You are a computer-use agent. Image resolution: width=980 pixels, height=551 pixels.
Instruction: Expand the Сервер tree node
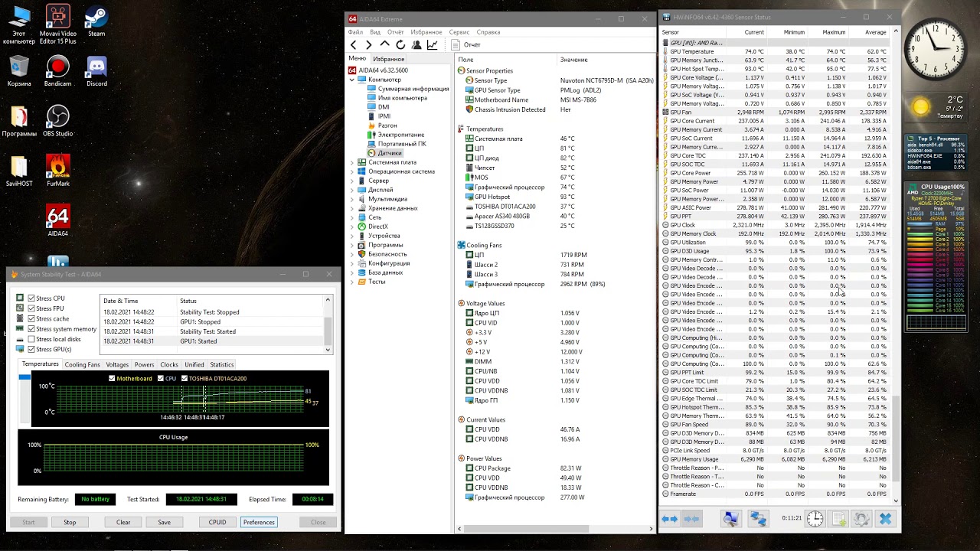point(352,181)
